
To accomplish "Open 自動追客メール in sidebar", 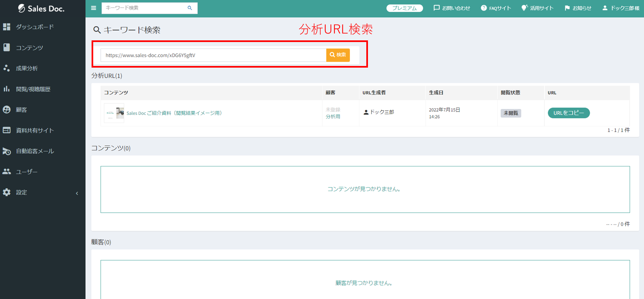I will 34,151.
